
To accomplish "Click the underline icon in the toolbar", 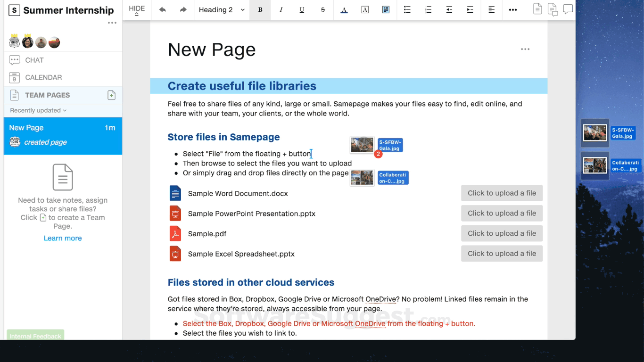I will coord(302,9).
